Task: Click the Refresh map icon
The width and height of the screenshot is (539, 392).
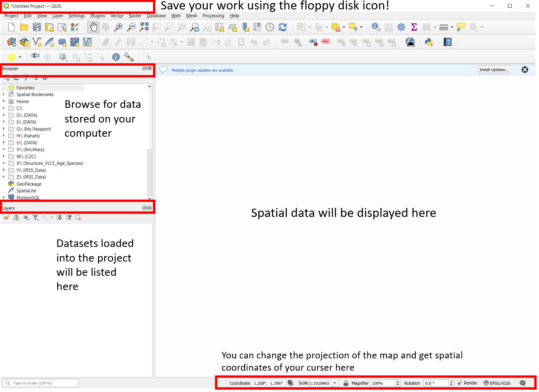Action: click(x=283, y=27)
